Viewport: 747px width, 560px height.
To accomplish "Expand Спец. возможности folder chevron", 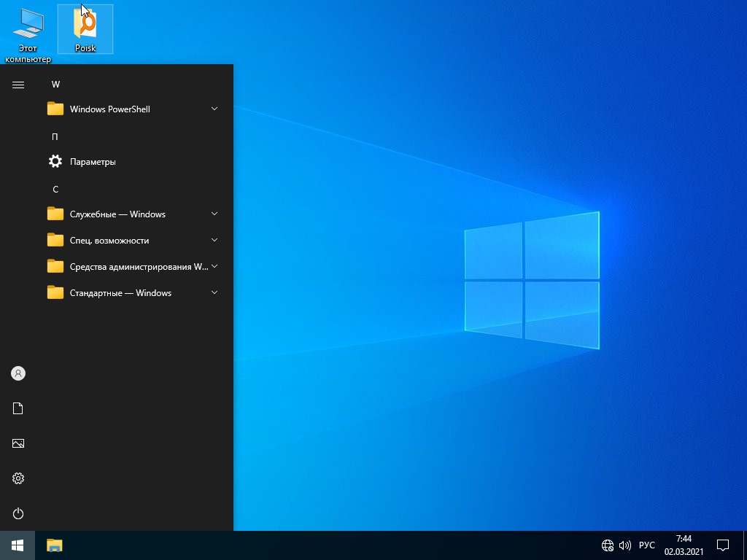I will [x=214, y=240].
